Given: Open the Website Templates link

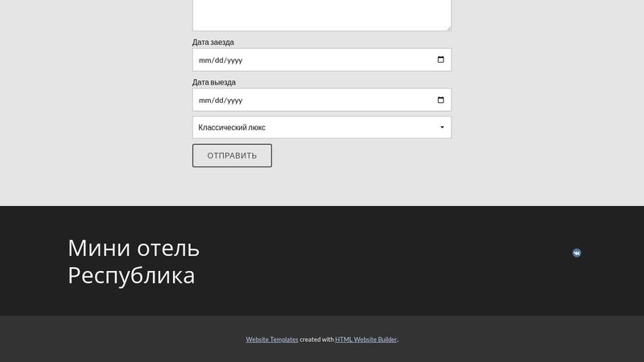Looking at the screenshot, I should pyautogui.click(x=272, y=339).
